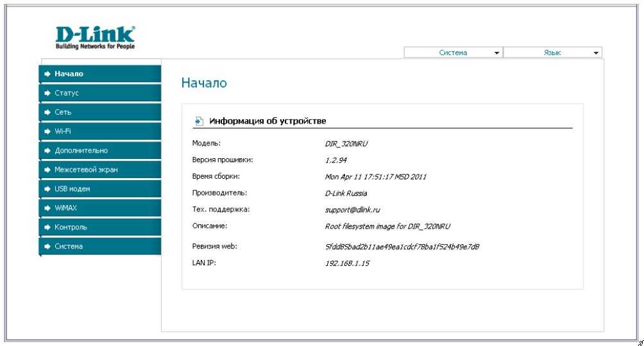
Task: Click the Описание: label
Action: (x=210, y=226)
